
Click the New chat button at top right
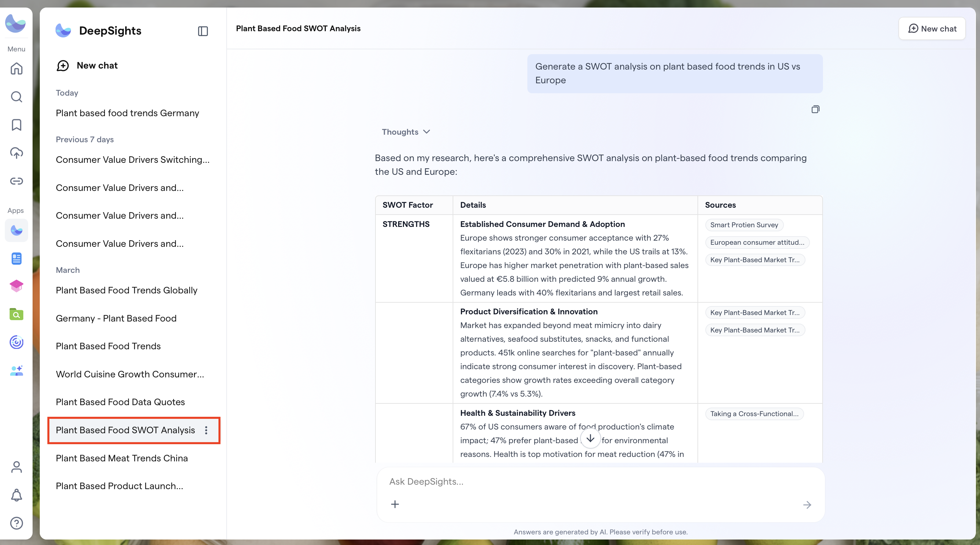(932, 28)
